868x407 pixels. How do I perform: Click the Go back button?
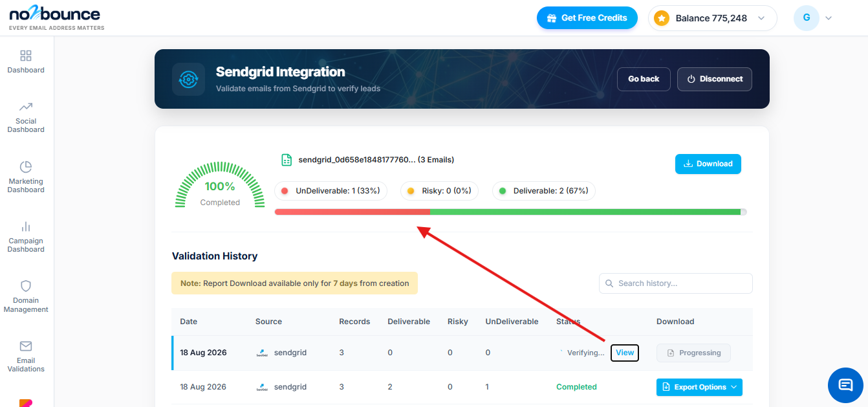click(x=644, y=79)
